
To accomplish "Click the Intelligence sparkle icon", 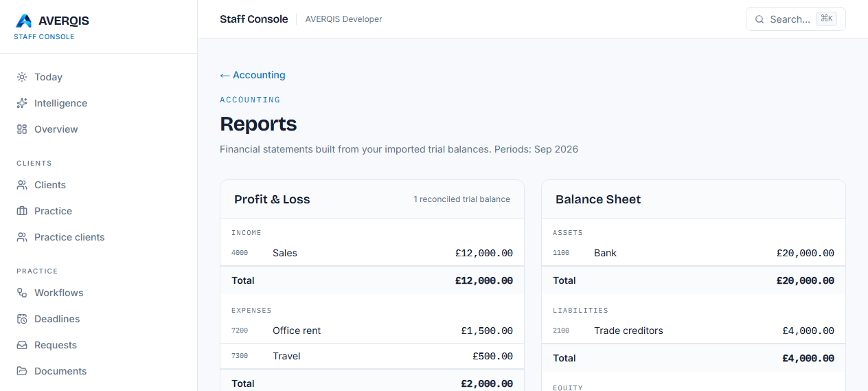I will pyautogui.click(x=22, y=103).
